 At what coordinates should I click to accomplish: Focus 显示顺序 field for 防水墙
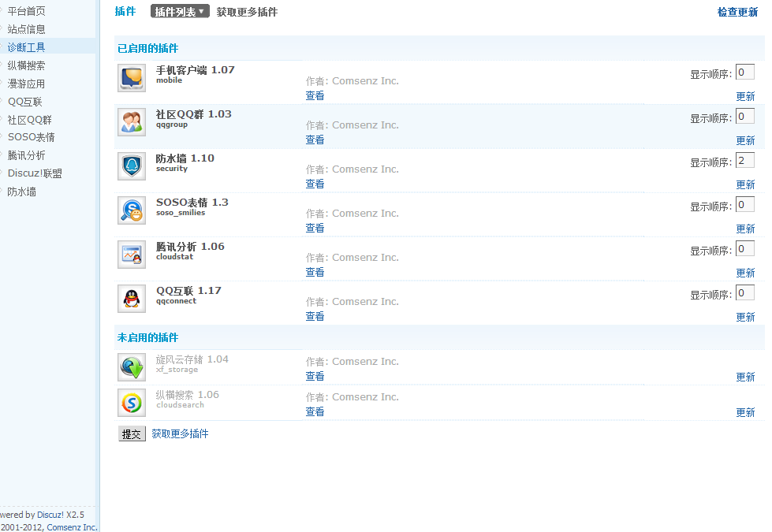click(745, 161)
